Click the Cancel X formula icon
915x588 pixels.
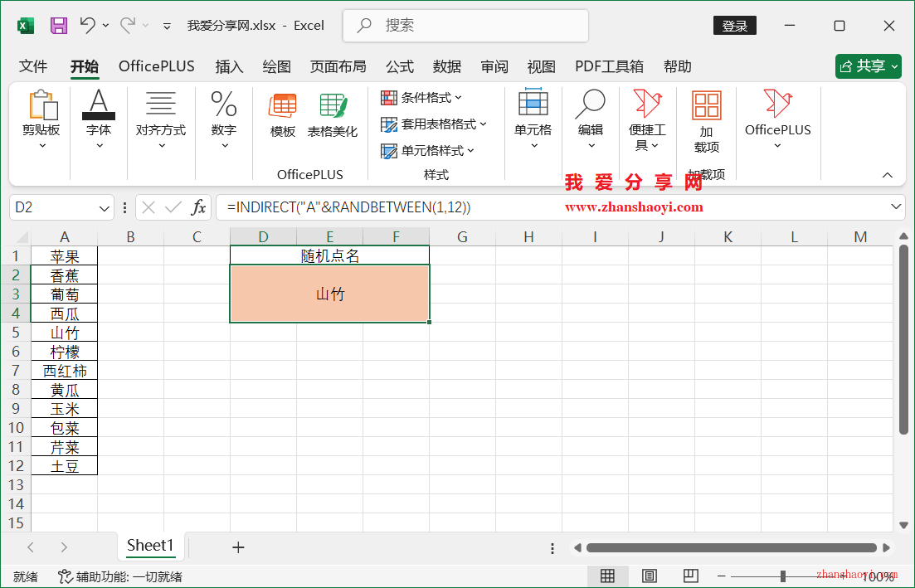coord(148,207)
